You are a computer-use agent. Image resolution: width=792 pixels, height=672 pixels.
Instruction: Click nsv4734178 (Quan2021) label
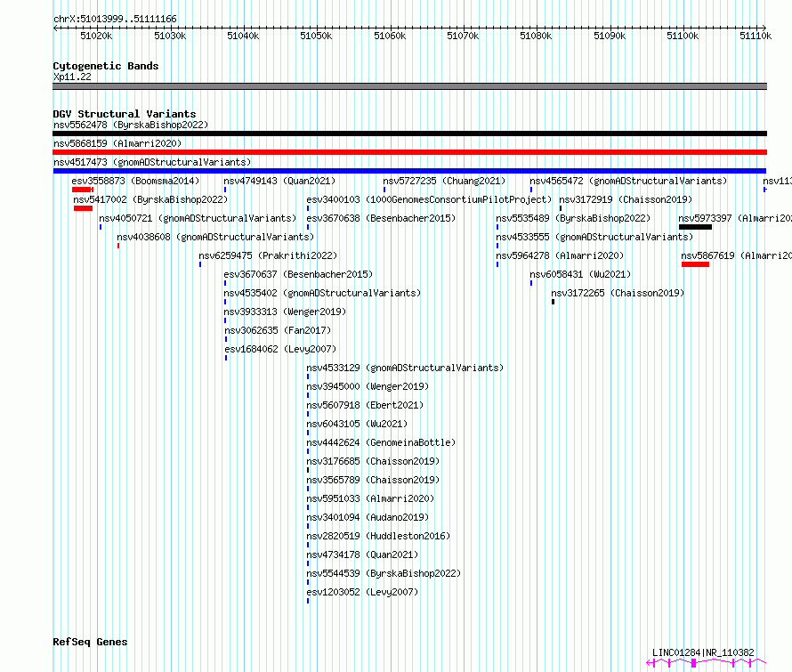(362, 555)
